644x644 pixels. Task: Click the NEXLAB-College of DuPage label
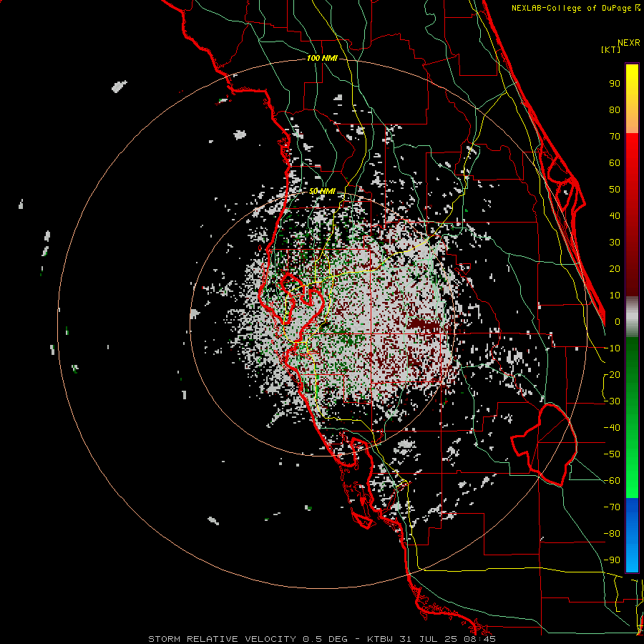click(x=575, y=8)
